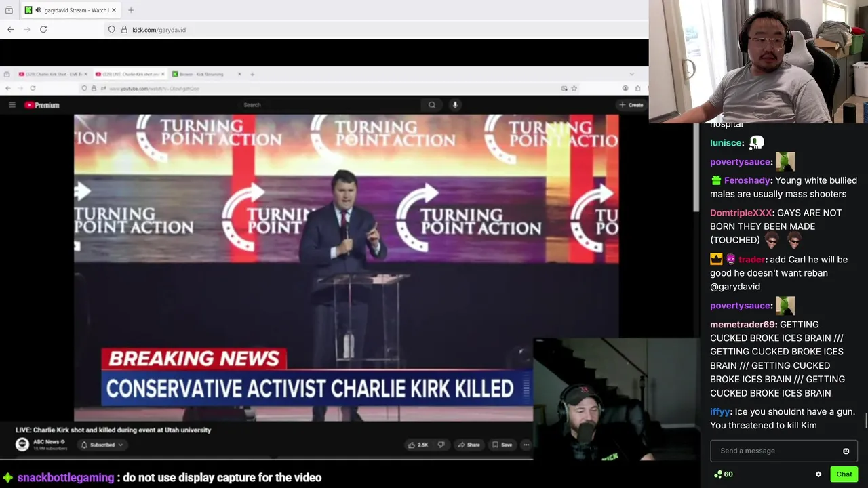Screen dimensions: 868x488
Task: Click the LIVE Charlie Kirk video title
Action: click(113, 430)
